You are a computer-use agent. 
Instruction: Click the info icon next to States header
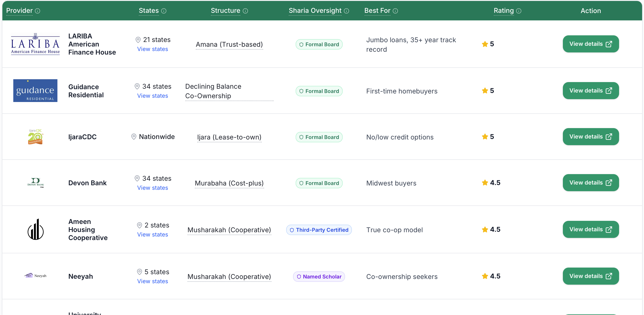[164, 11]
